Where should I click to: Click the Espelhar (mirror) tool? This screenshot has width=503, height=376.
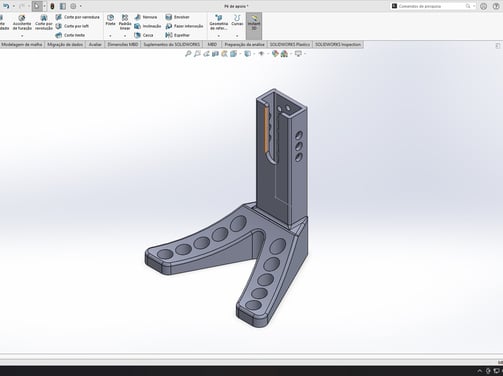[178, 35]
